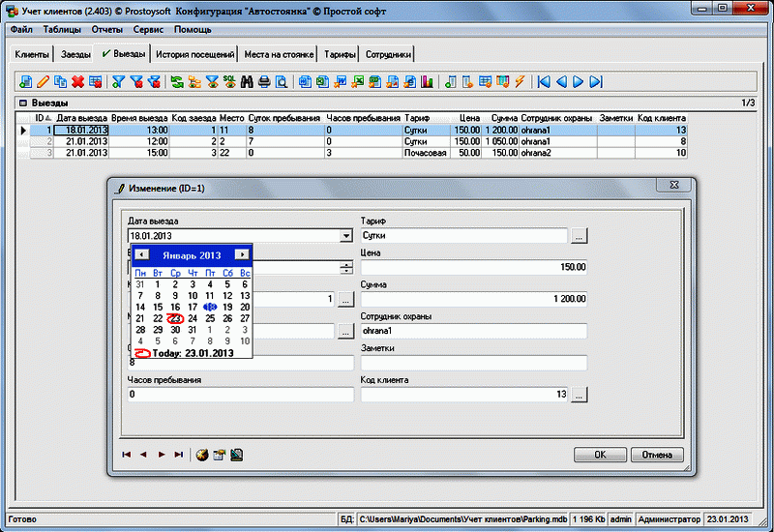This screenshot has width=774, height=532.
Task: Click last-record red arrow in dialog
Action: click(179, 455)
